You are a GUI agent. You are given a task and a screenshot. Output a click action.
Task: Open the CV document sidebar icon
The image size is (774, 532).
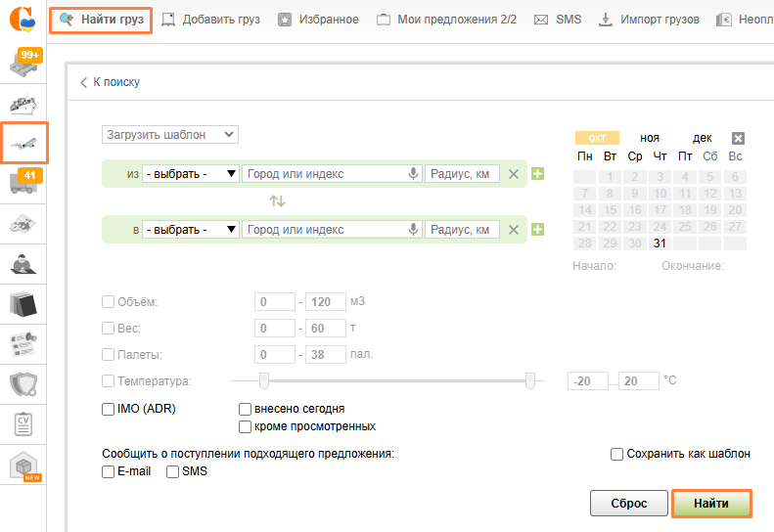(x=23, y=424)
